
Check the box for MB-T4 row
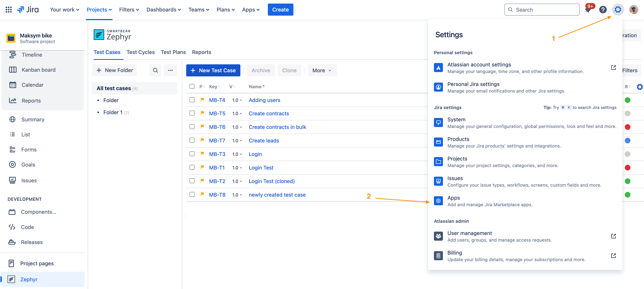click(192, 100)
